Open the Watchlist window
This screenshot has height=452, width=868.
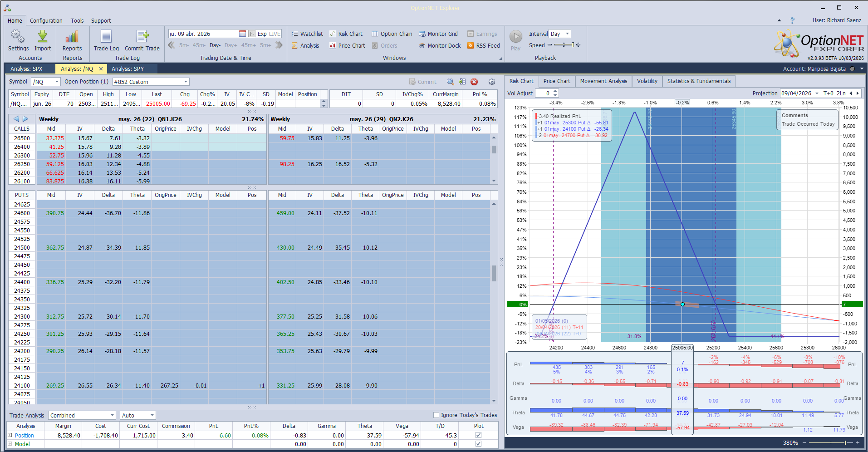(307, 34)
